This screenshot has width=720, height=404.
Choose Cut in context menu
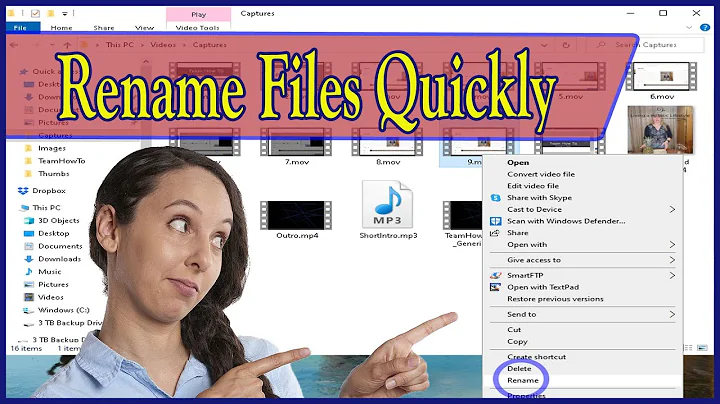(x=514, y=330)
